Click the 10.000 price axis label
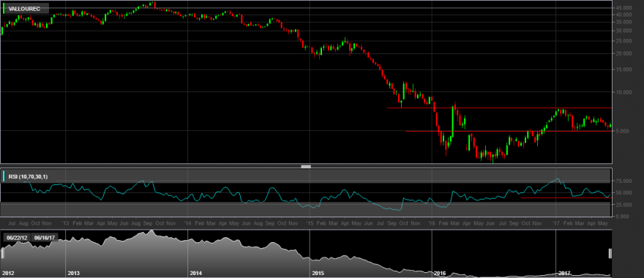644x278 pixels. pos(623,92)
